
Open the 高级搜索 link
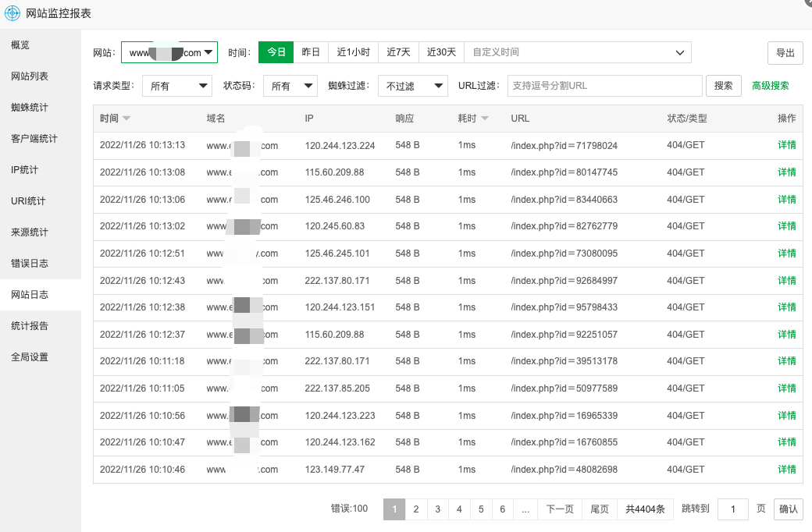[771, 86]
